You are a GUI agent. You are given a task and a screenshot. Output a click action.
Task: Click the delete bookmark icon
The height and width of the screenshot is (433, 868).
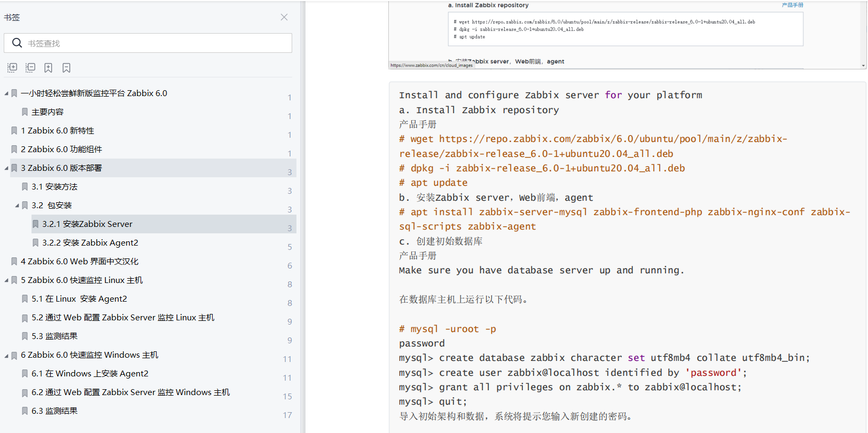coord(66,67)
